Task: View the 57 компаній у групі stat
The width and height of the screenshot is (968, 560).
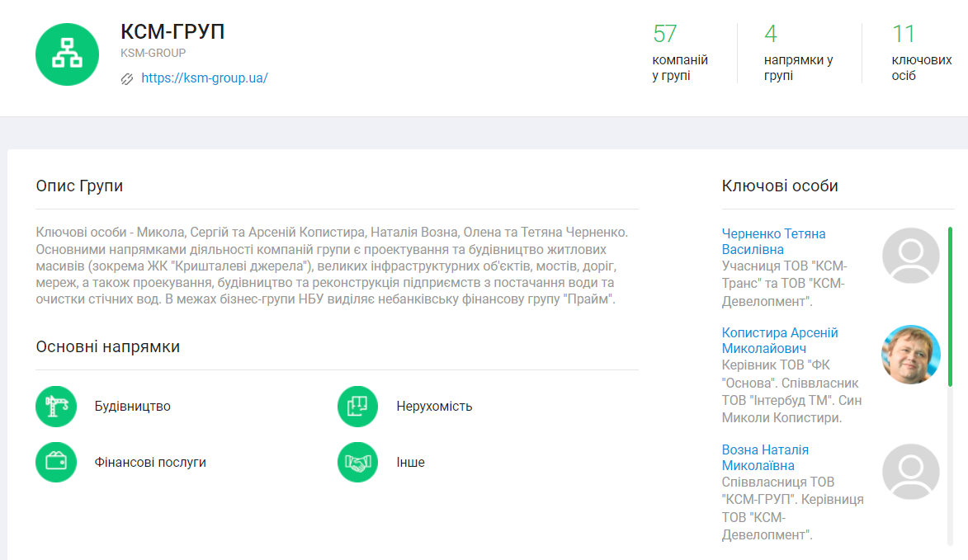Action: coord(679,54)
